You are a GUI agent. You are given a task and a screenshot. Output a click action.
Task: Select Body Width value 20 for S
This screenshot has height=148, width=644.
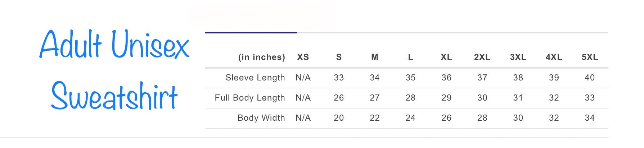point(339,118)
